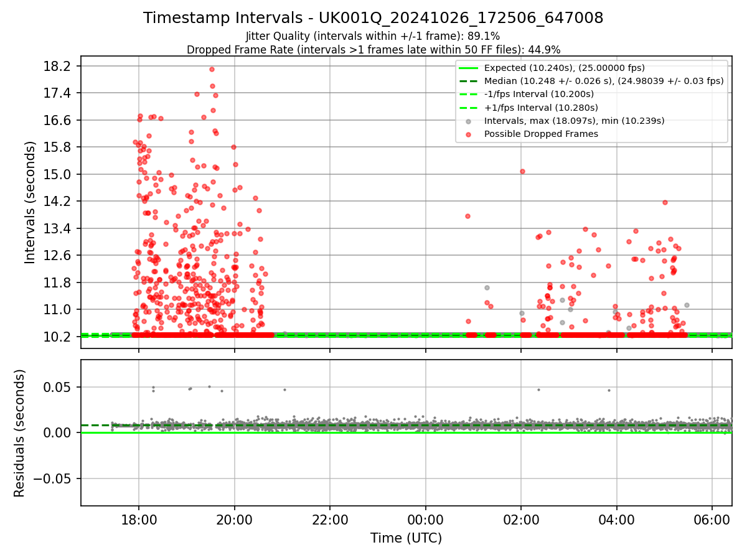This screenshot has width=747, height=560.
Task: Click the 04:00 x-axis tick label
Action: tap(617, 519)
